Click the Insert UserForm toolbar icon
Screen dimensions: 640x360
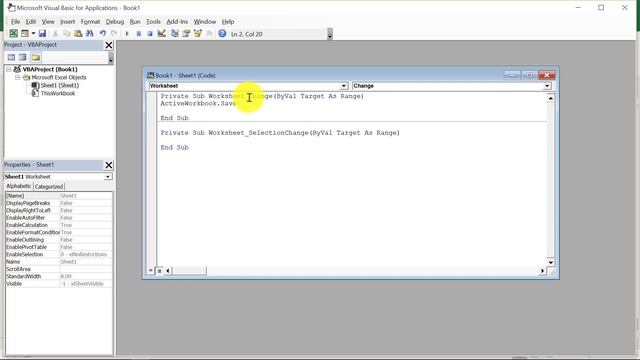point(25,33)
